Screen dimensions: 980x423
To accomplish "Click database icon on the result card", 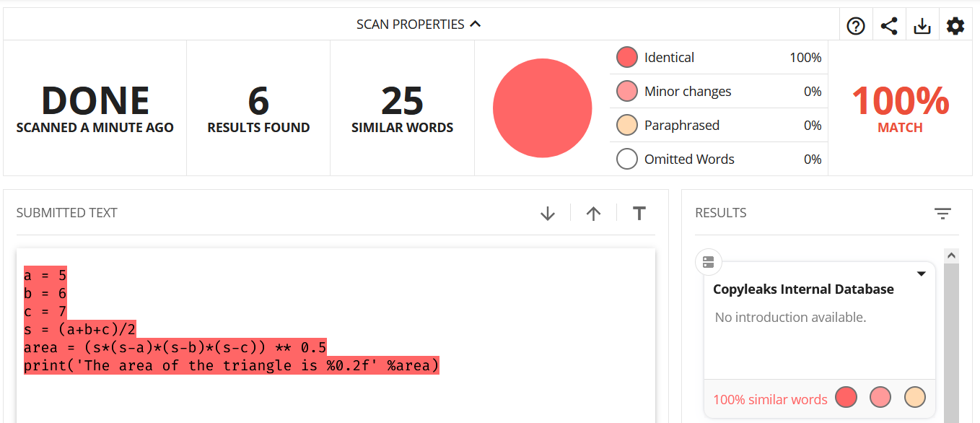I will [708, 262].
